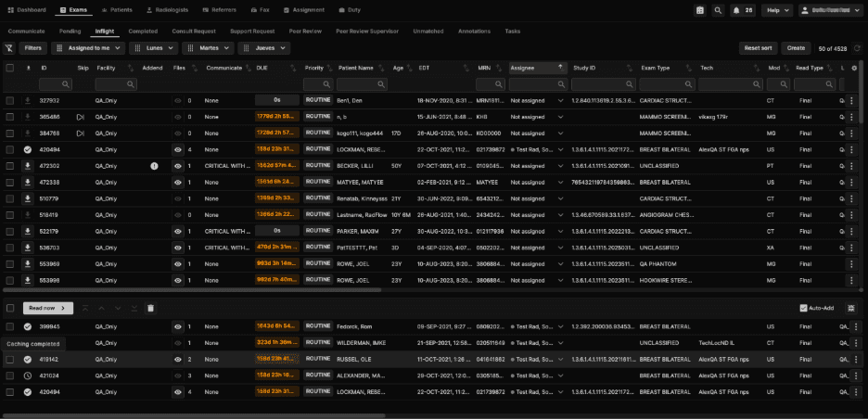868x420 pixels.
Task: Switch to the Pending tab
Action: tap(70, 31)
